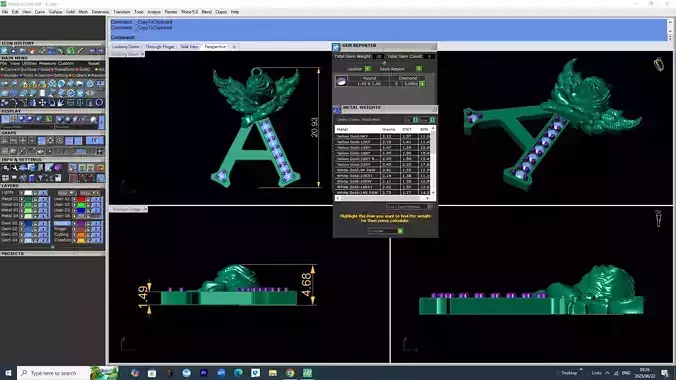The image size is (676, 380).
Task: Open Windows Start menu
Action: (8, 373)
